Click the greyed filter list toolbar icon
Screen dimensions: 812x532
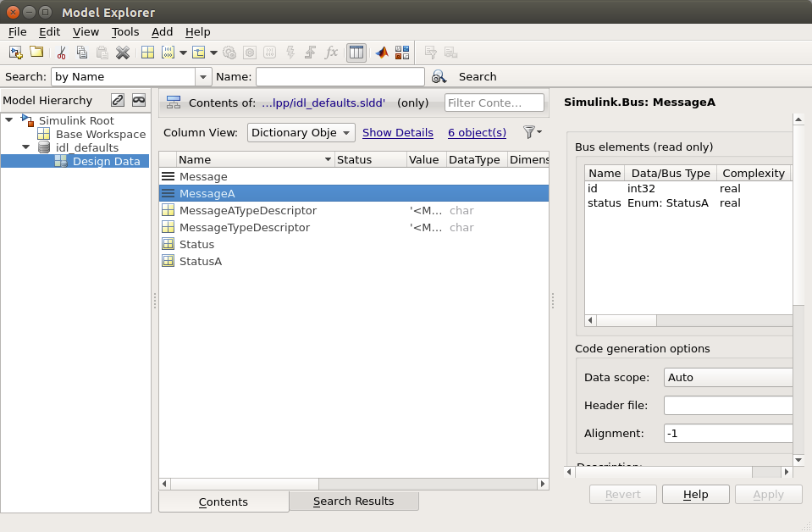(430, 53)
